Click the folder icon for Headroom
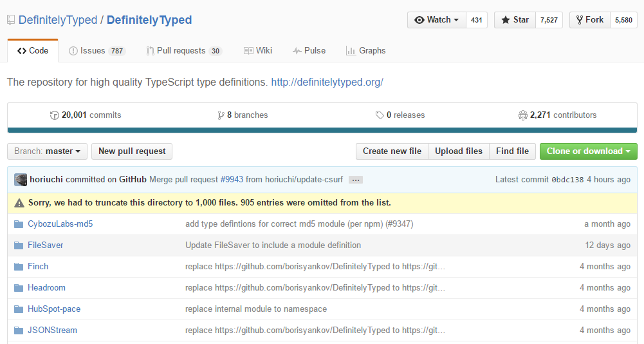Screen dimensions: 644x344 [19, 287]
